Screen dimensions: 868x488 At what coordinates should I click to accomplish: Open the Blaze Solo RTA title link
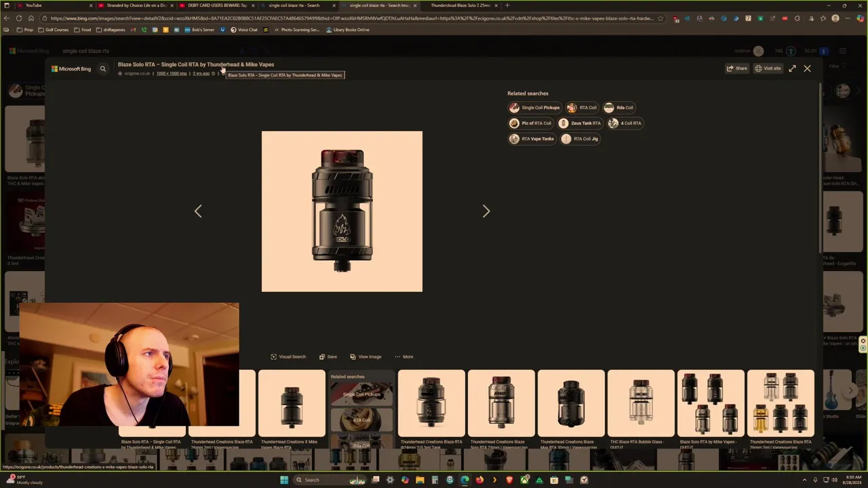[x=196, y=64]
